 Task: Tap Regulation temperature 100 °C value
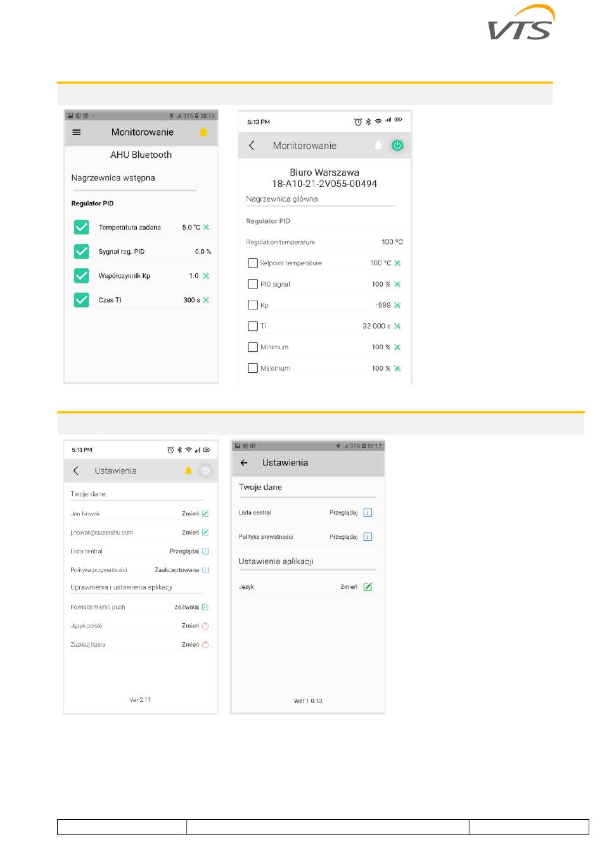[x=392, y=242]
